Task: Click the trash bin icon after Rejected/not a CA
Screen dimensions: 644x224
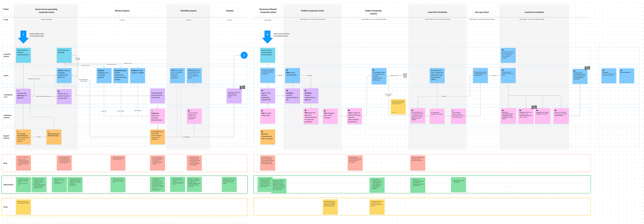Action: [405, 76]
